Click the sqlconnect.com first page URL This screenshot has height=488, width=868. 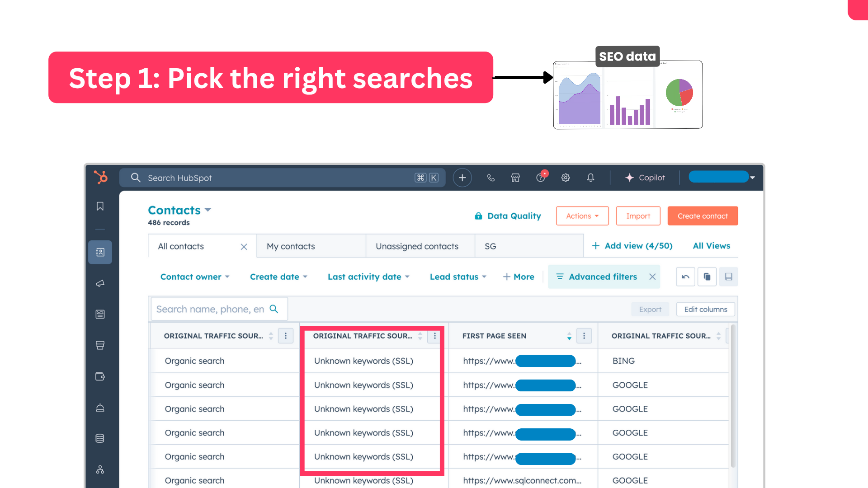coord(522,481)
